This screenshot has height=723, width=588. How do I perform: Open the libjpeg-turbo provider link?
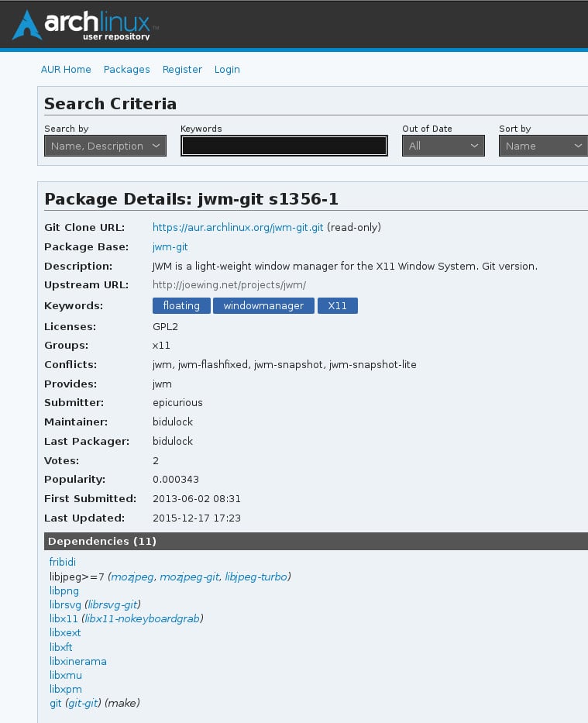pos(256,577)
